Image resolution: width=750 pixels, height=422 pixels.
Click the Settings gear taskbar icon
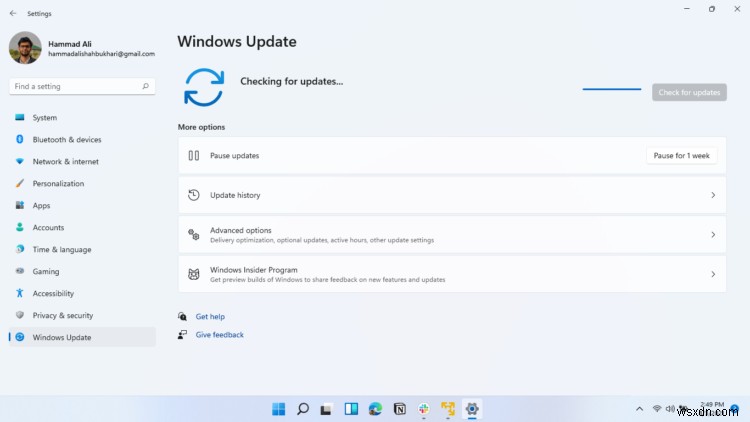(x=472, y=409)
